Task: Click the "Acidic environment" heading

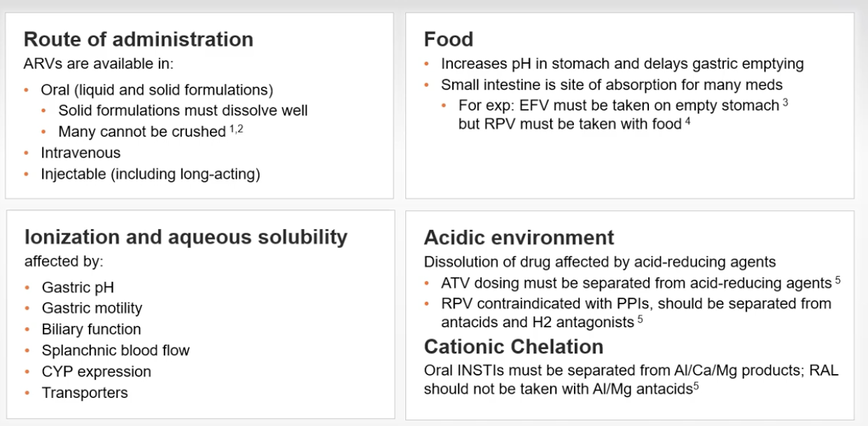Action: (519, 238)
